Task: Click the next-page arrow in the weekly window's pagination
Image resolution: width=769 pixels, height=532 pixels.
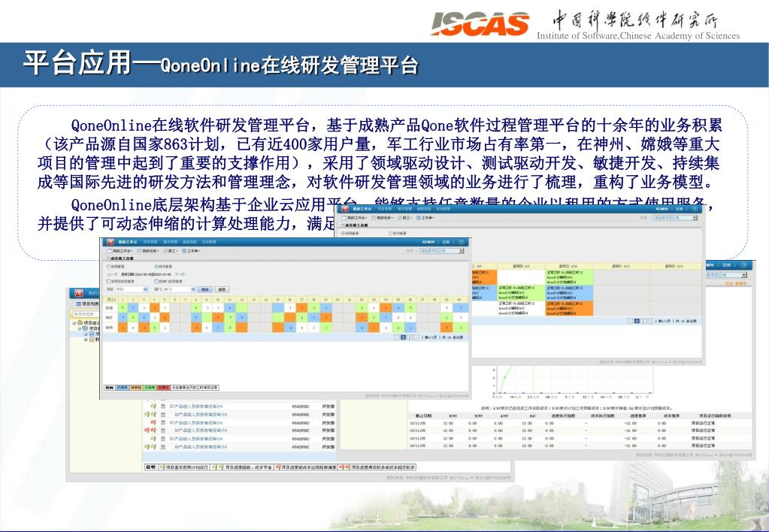Action: pyautogui.click(x=649, y=321)
